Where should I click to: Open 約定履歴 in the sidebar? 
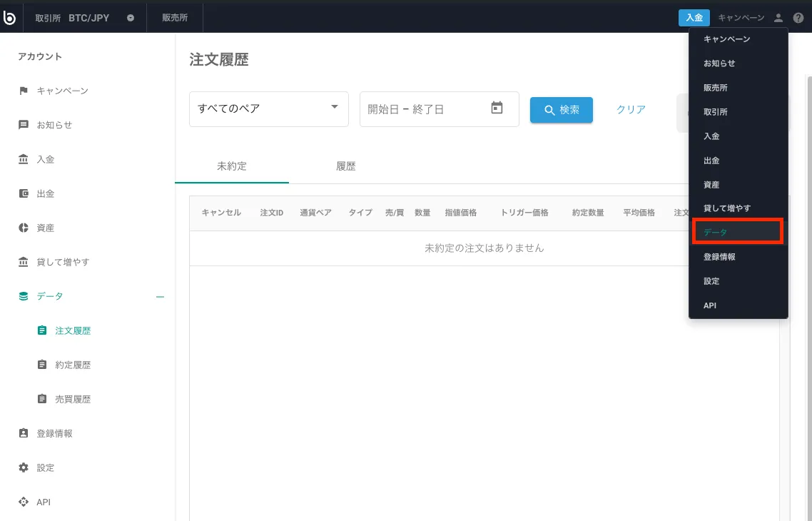click(x=73, y=365)
